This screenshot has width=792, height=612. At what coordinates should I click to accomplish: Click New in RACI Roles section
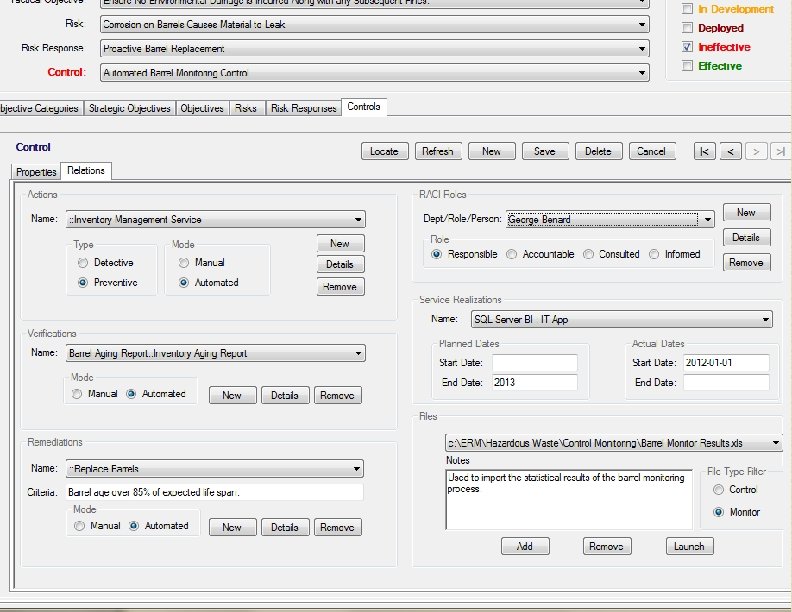tap(747, 213)
